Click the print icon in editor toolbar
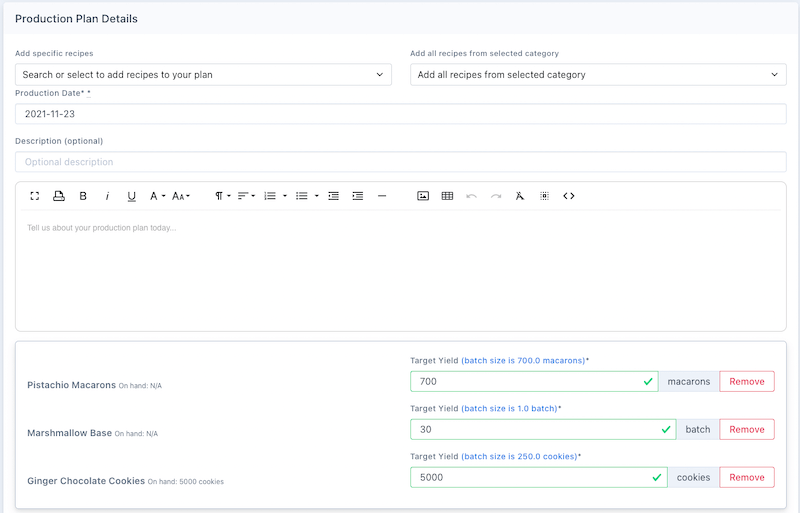This screenshot has width=800, height=513. tap(59, 196)
